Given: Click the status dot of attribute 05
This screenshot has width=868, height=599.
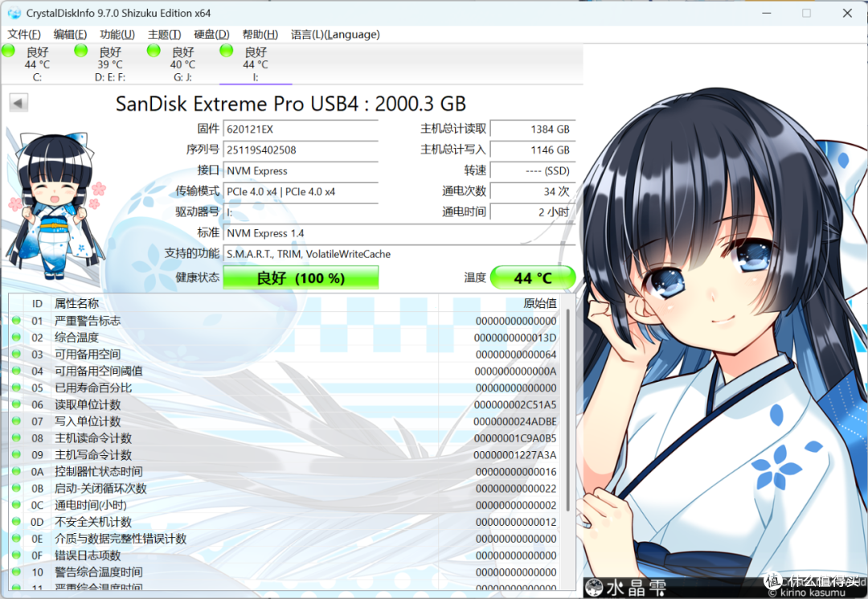Looking at the screenshot, I should pyautogui.click(x=16, y=387).
